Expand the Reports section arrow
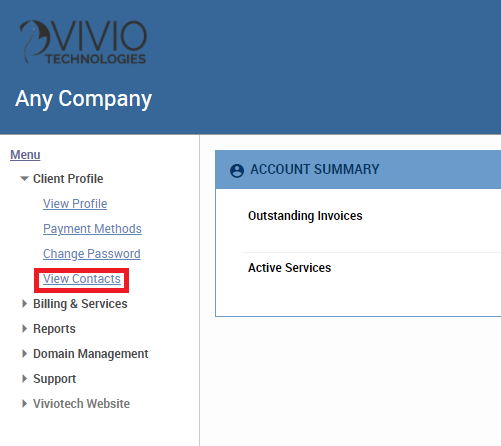The image size is (501, 446). 24,329
